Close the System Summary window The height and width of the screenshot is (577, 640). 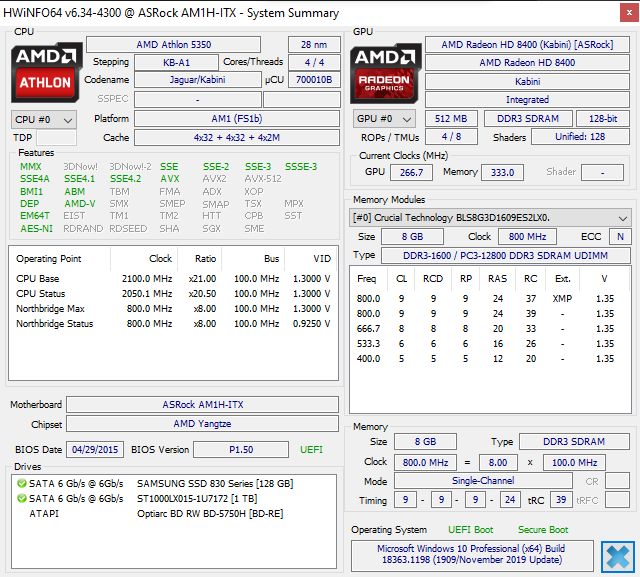tap(629, 13)
